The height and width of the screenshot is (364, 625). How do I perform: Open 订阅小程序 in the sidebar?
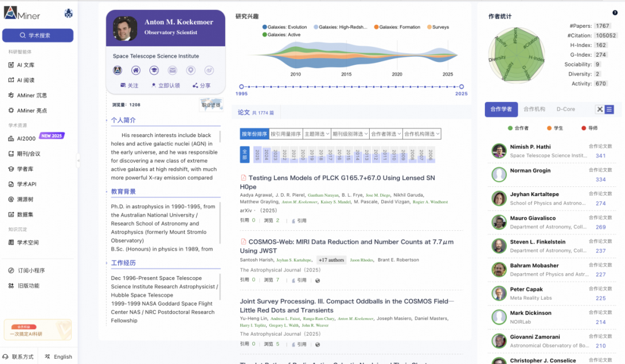(x=27, y=270)
